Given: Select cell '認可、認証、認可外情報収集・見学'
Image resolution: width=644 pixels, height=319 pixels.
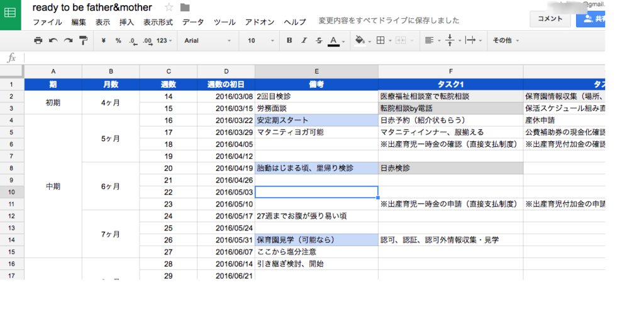Looking at the screenshot, I should [450, 240].
